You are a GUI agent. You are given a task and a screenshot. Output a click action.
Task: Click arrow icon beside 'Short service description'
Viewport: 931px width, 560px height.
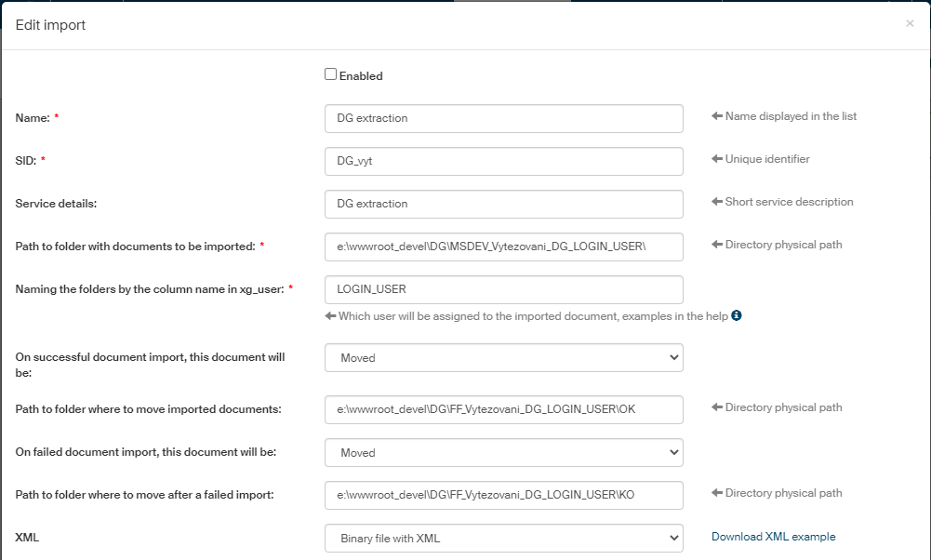pos(717,202)
